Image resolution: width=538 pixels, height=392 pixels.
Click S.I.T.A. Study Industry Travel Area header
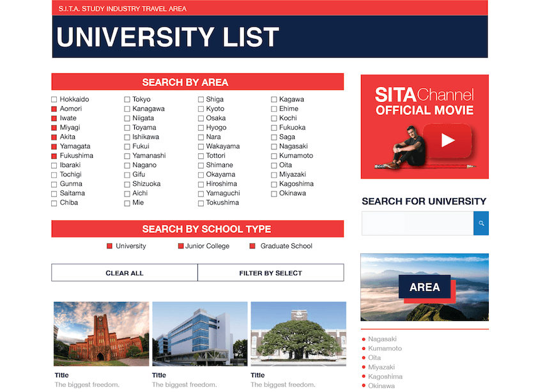123,8
